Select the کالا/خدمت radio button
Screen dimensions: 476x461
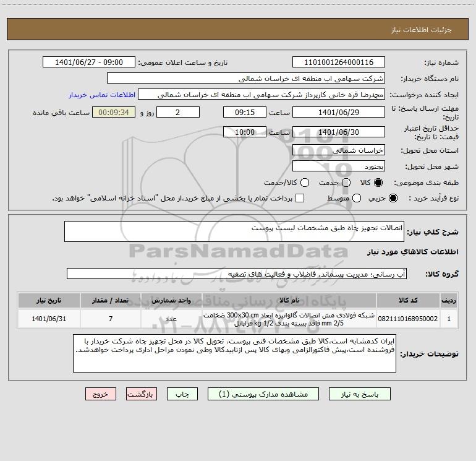pyautogui.click(x=305, y=183)
